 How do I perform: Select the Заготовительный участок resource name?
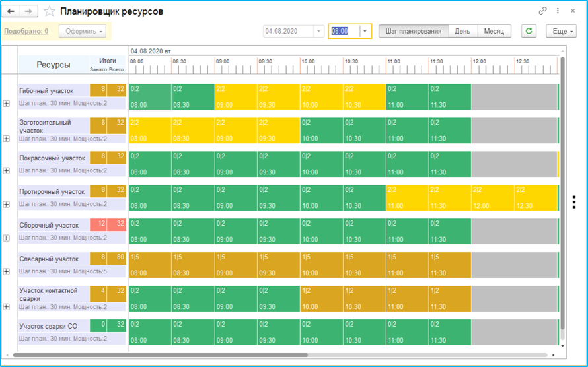(x=46, y=127)
